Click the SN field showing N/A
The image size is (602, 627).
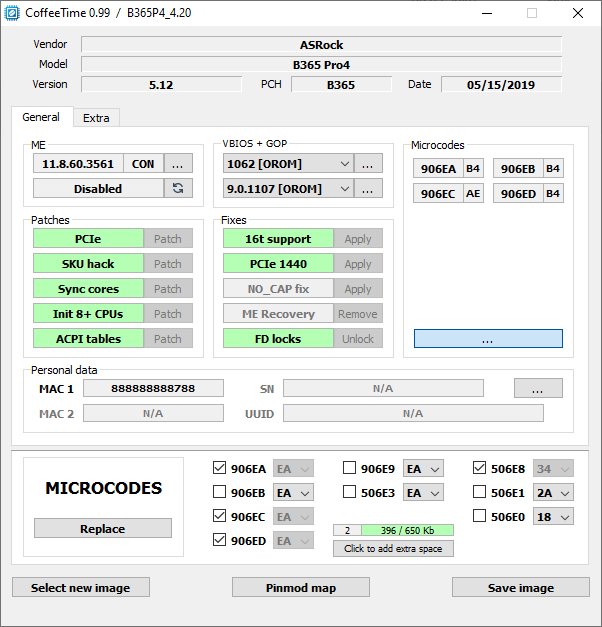383,388
